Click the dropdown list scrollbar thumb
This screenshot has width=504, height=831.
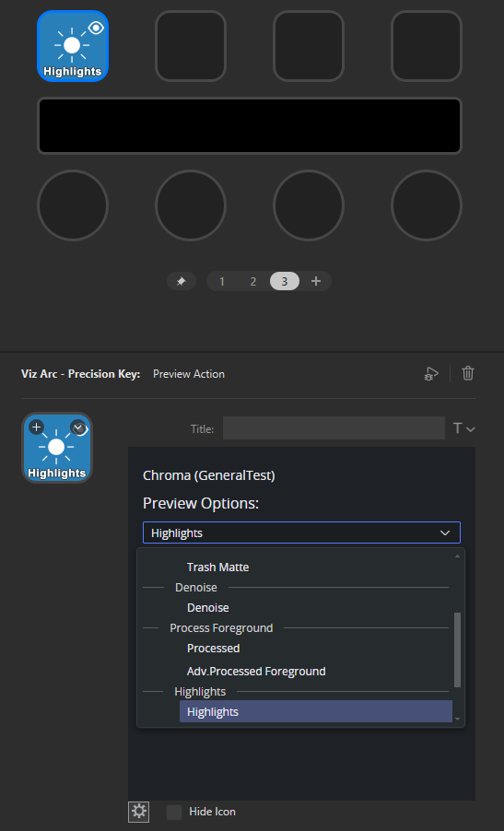pos(458,650)
